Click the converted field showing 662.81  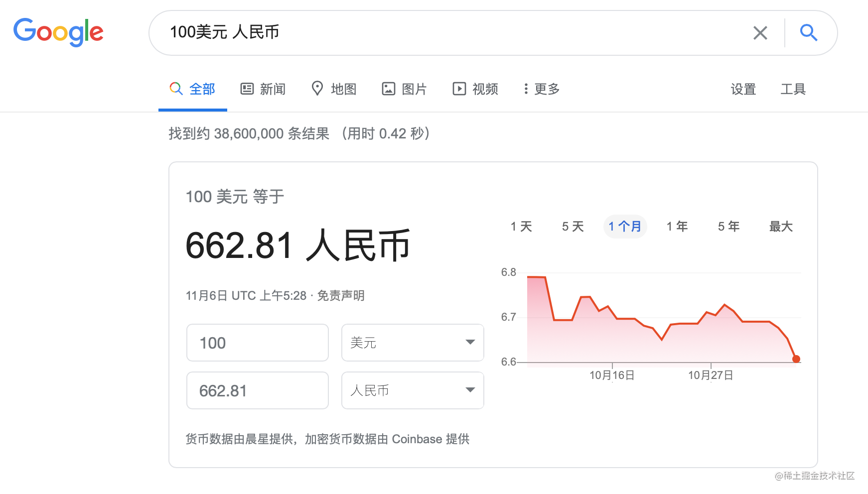(x=258, y=390)
